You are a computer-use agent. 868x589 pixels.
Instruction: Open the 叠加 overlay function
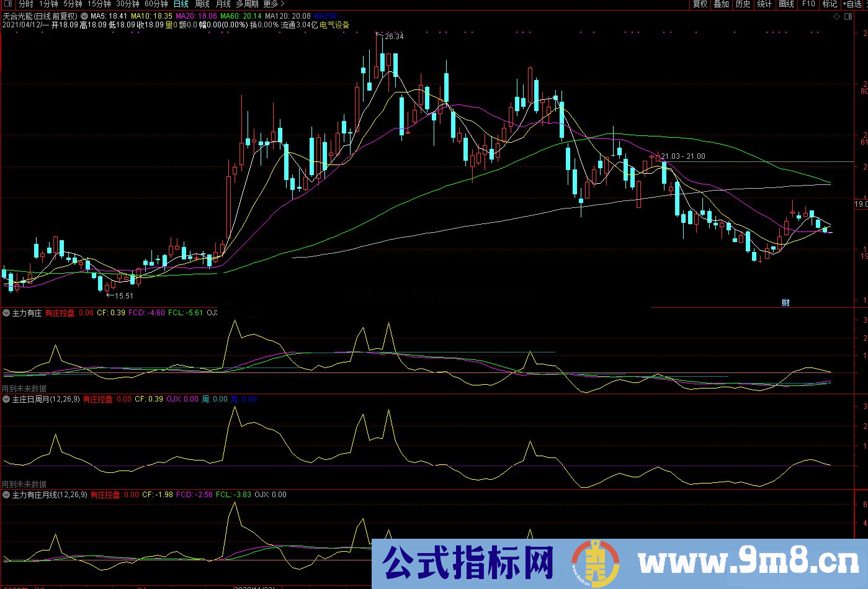720,4
